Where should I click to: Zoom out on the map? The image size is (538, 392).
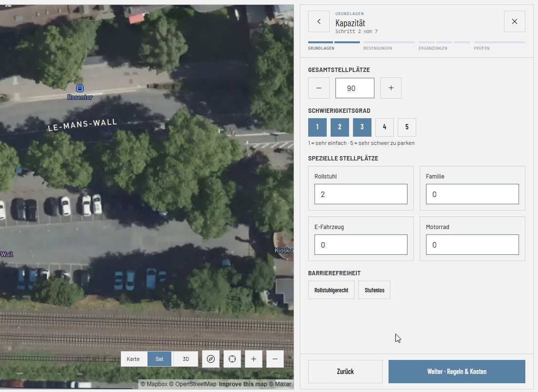point(275,359)
